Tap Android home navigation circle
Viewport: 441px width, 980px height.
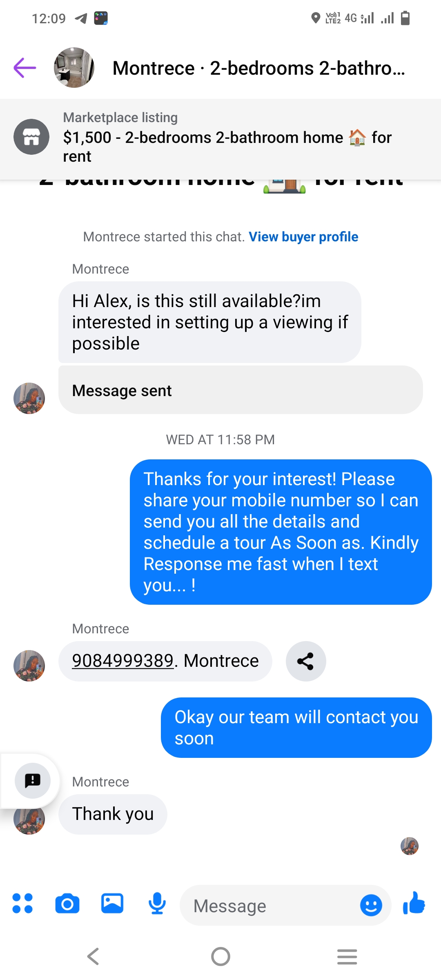pyautogui.click(x=220, y=956)
